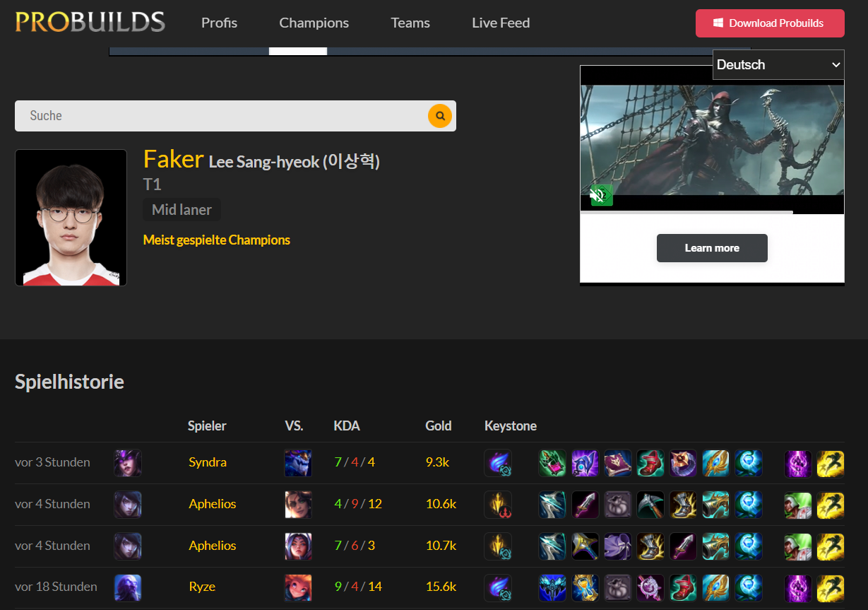Viewport: 868px width, 610px height.
Task: Click the KDA column header
Action: 347,426
